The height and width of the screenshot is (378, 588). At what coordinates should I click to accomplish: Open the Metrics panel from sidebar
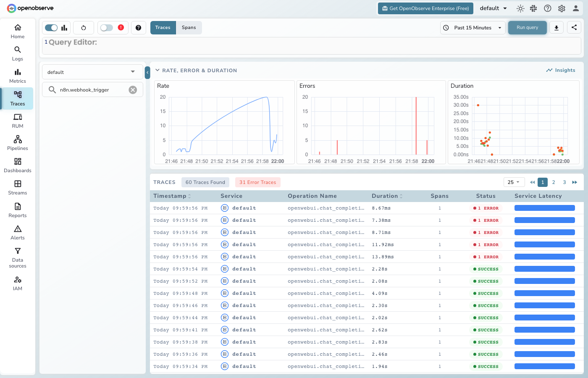(x=17, y=76)
